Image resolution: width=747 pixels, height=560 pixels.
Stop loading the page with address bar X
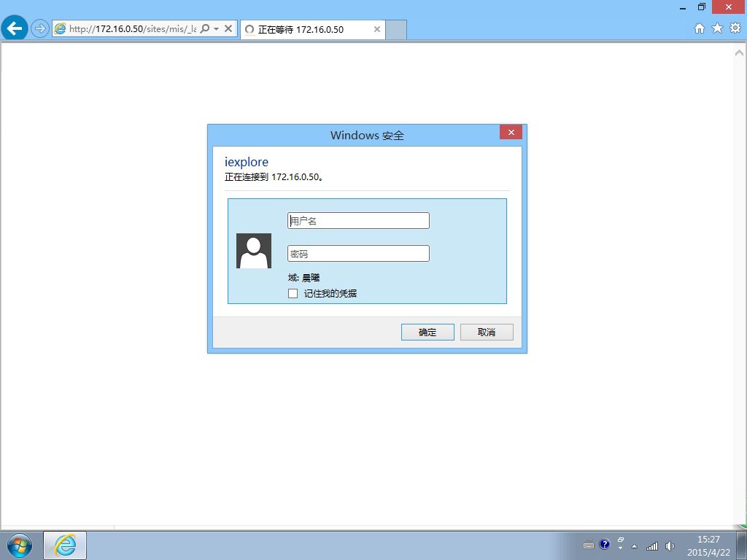228,28
